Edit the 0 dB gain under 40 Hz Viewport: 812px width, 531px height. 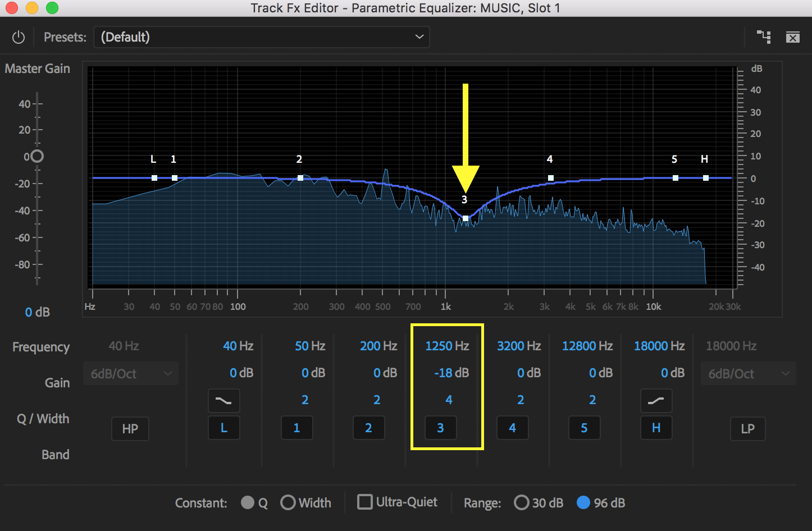241,373
